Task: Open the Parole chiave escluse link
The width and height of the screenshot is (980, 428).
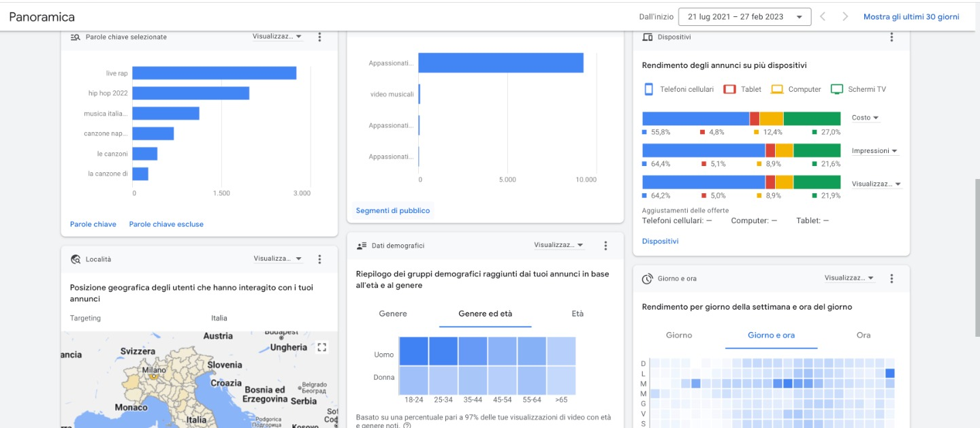Action: point(166,224)
